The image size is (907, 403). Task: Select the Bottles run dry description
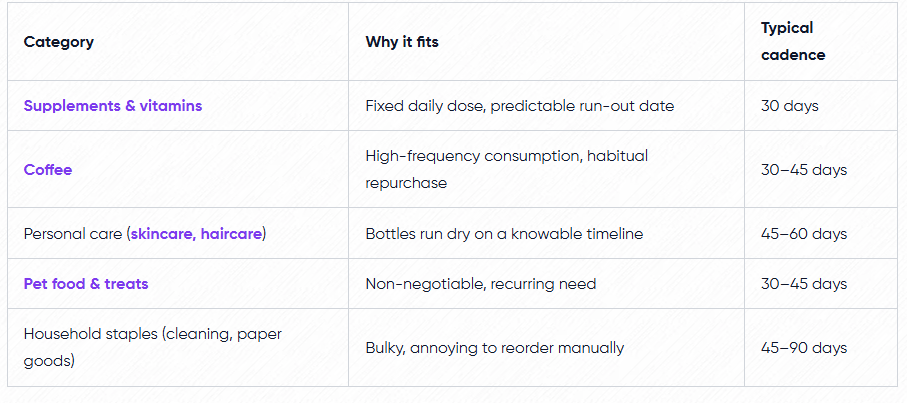click(504, 234)
